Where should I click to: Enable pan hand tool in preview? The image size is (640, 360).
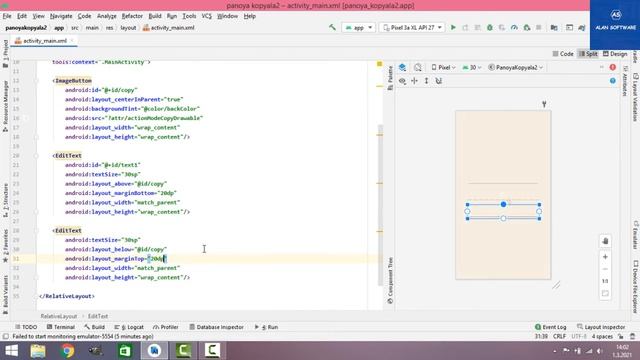click(x=605, y=241)
